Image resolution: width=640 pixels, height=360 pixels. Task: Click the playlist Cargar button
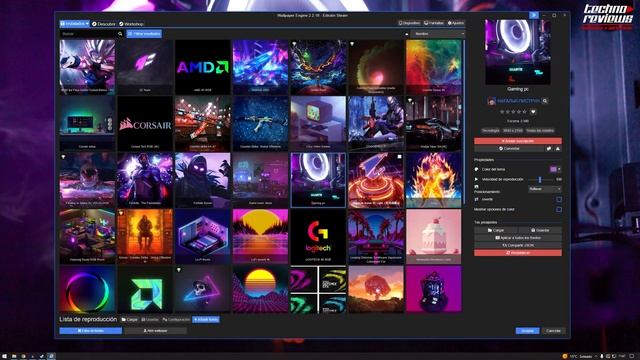point(129,320)
